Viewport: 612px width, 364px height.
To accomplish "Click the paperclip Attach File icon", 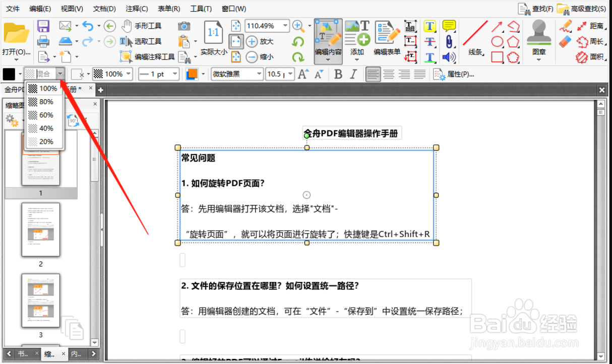I will pos(449,41).
